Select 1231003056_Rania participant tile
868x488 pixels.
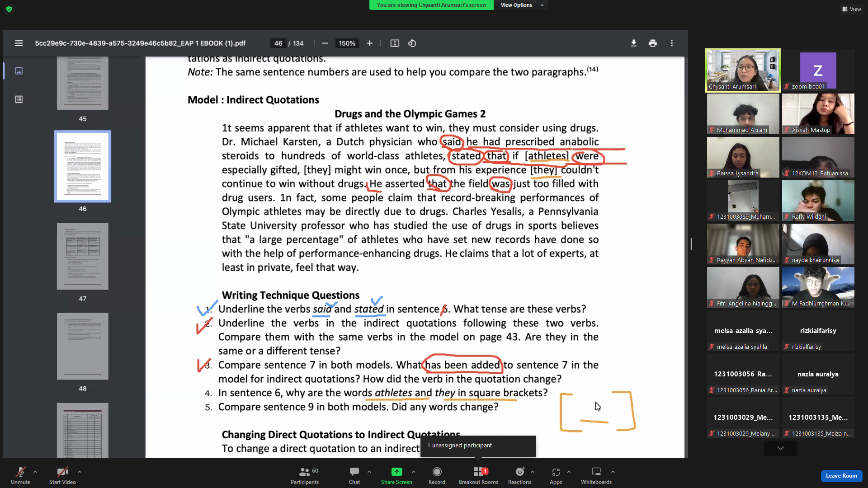[743, 374]
